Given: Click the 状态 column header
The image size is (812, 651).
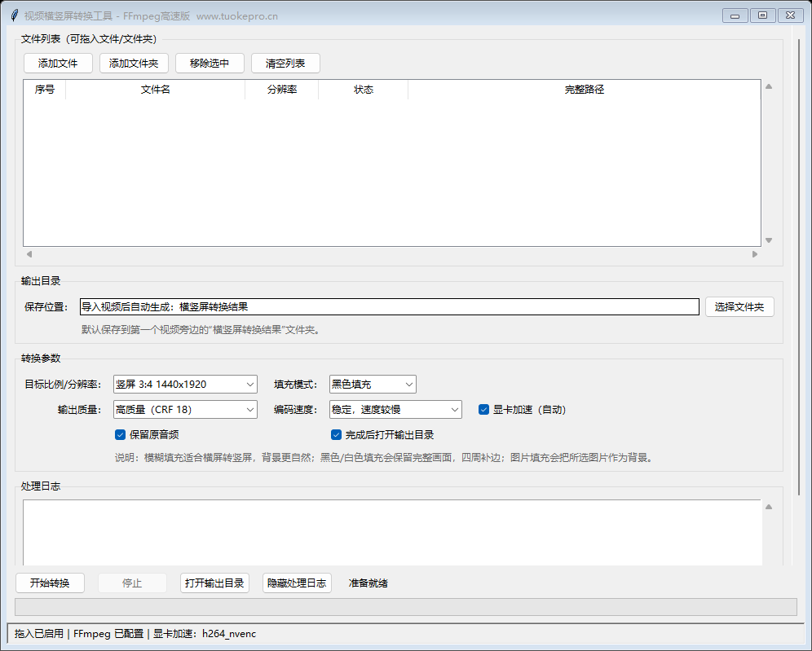Looking at the screenshot, I should [364, 90].
